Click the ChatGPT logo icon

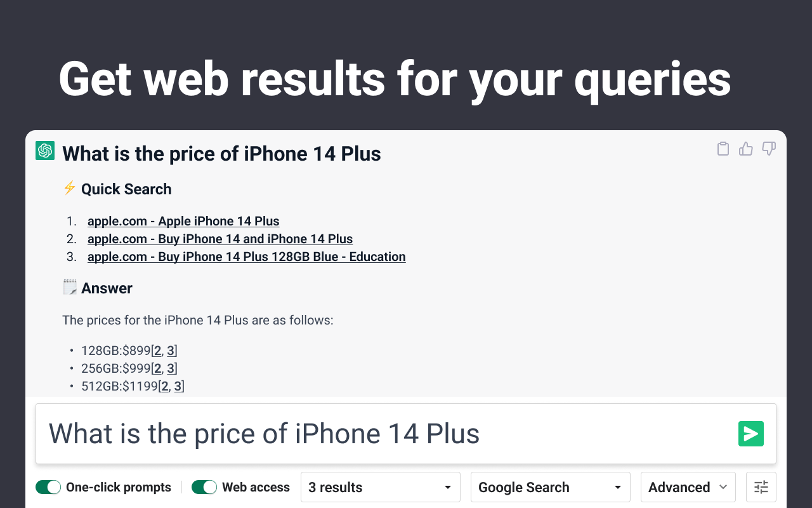44,150
